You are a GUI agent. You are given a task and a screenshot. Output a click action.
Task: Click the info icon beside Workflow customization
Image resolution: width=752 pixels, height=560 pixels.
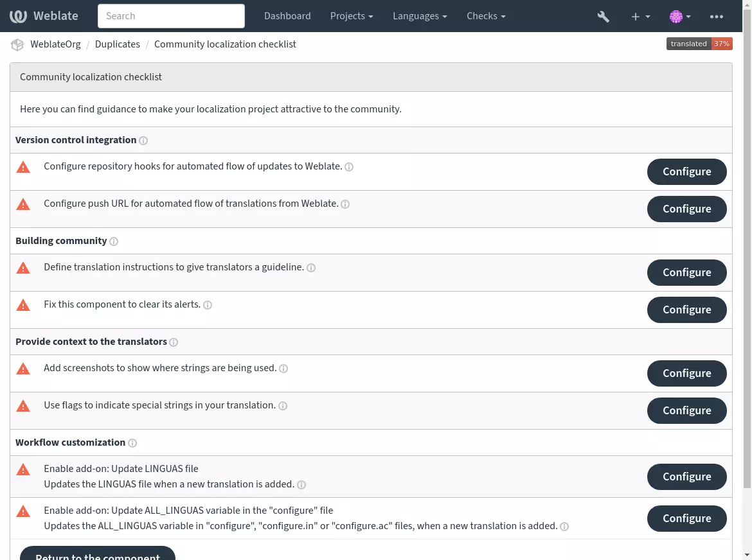pos(132,443)
